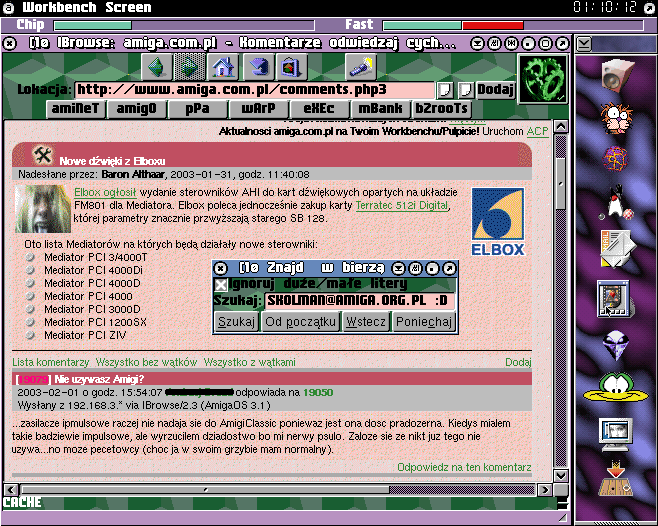Click the green gears transfer animation
This screenshot has width=658, height=526.
click(543, 79)
